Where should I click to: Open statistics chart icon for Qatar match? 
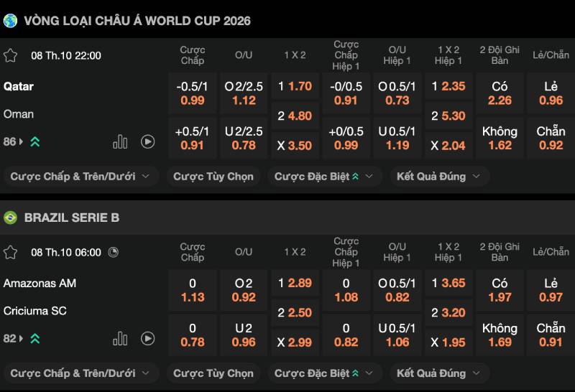(x=120, y=141)
